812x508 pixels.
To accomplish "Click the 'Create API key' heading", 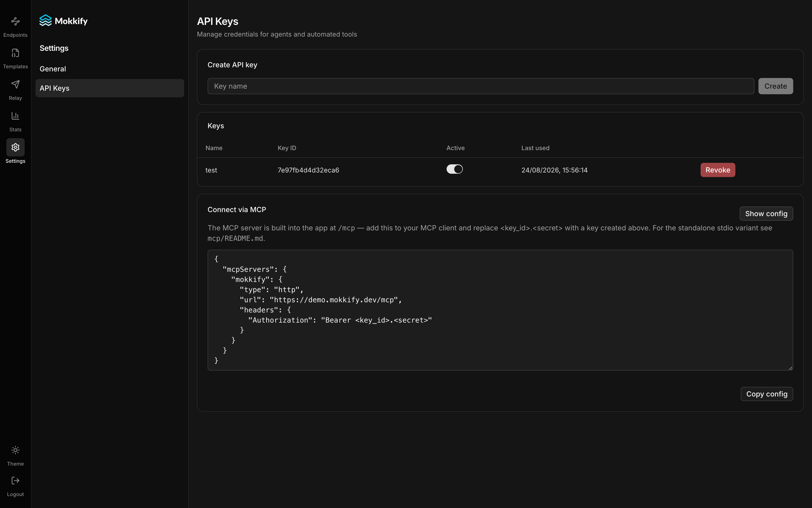I will click(232, 65).
